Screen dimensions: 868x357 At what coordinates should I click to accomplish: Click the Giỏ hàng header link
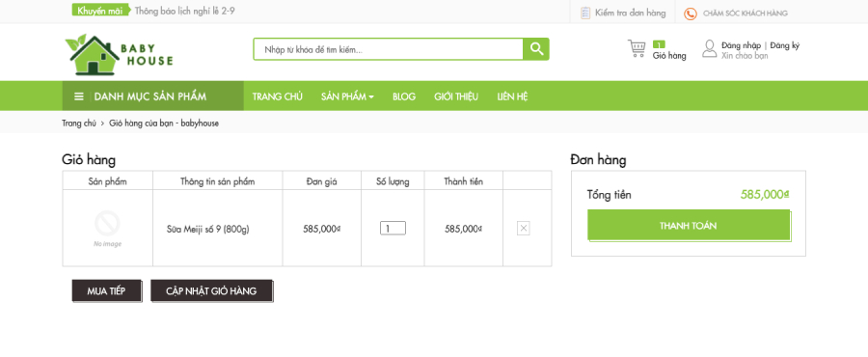coord(669,55)
